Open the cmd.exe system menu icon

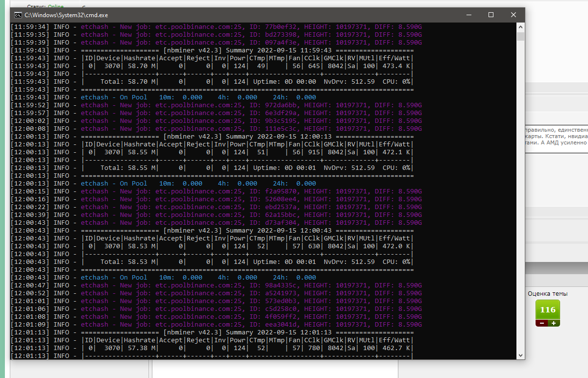click(x=18, y=15)
